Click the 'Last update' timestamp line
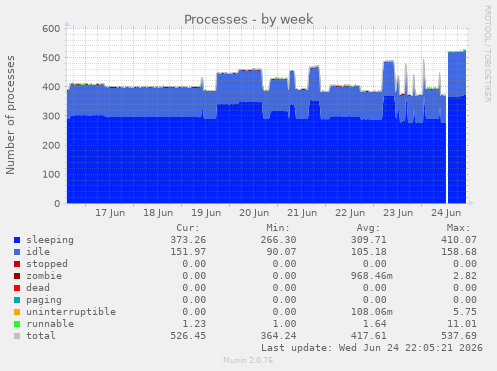Viewport: 497px width, 371px height. pyautogui.click(x=372, y=348)
